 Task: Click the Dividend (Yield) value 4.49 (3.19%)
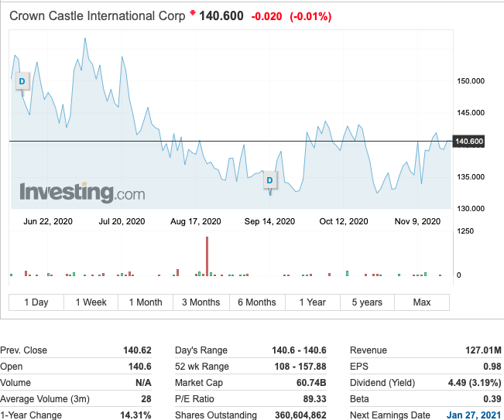[x=475, y=383]
